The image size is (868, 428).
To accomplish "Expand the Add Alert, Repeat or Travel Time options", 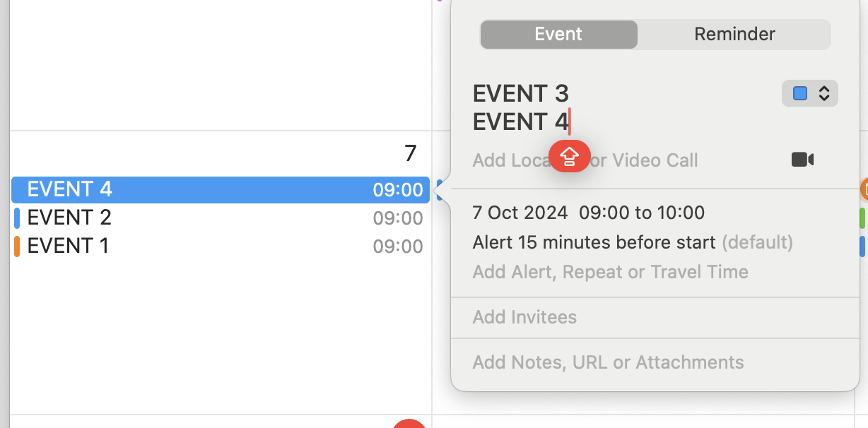I will [x=609, y=271].
